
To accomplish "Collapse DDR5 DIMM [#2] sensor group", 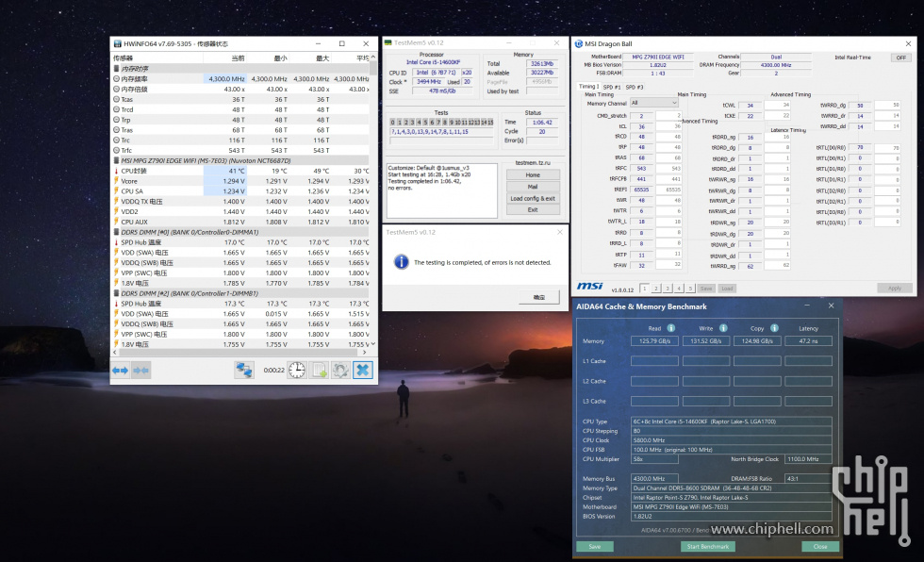I will click(x=116, y=293).
